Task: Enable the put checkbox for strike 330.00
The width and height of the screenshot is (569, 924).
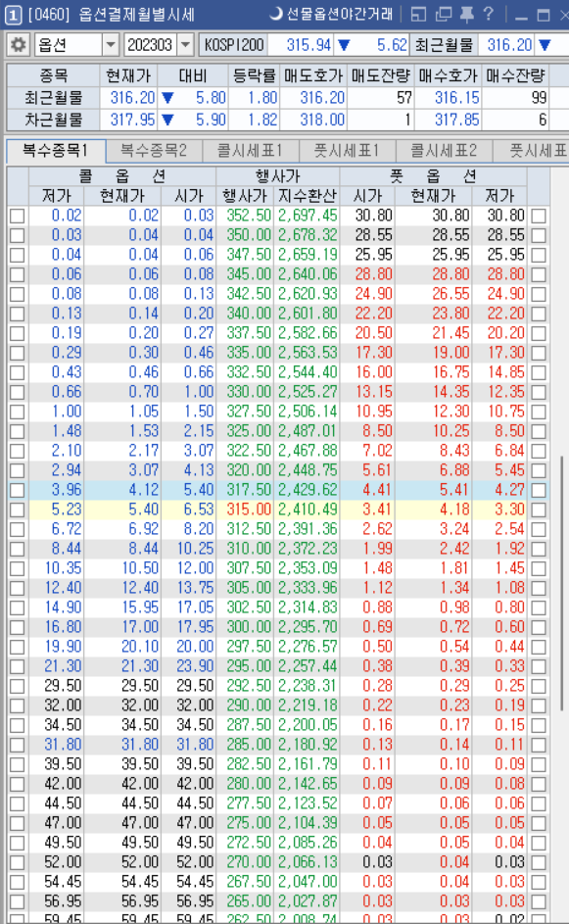Action: coord(539,392)
